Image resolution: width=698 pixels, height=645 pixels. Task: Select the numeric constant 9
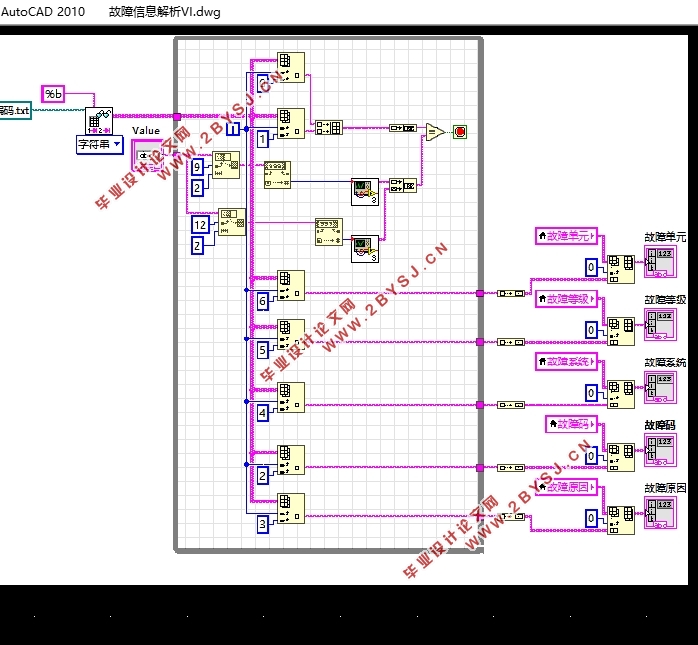pos(197,167)
